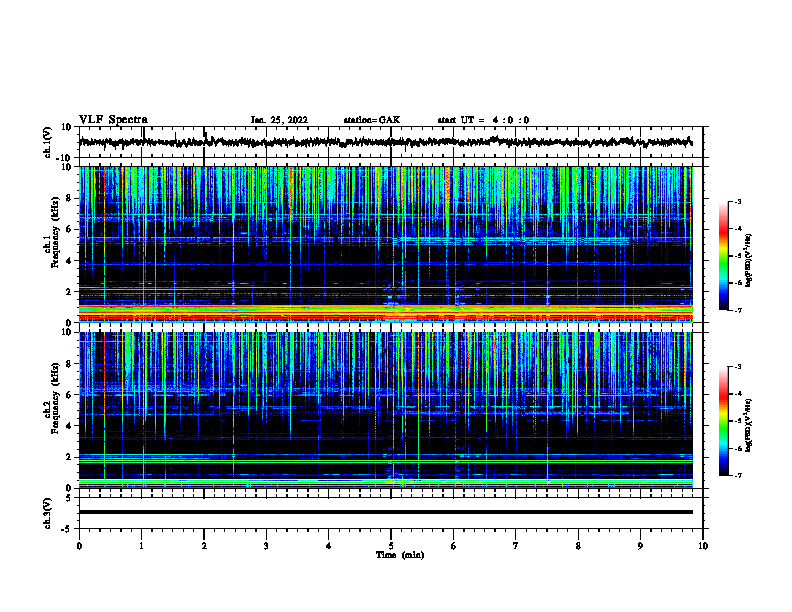Click the "-3" tick on ch.1 colorbar
This screenshot has width=792, height=612.
coord(738,202)
